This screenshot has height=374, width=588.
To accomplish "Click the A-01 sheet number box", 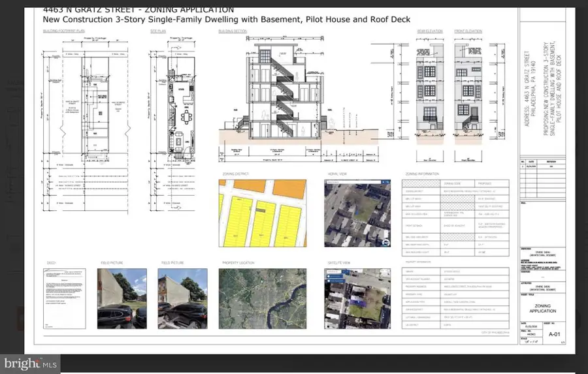I will pos(554,334).
